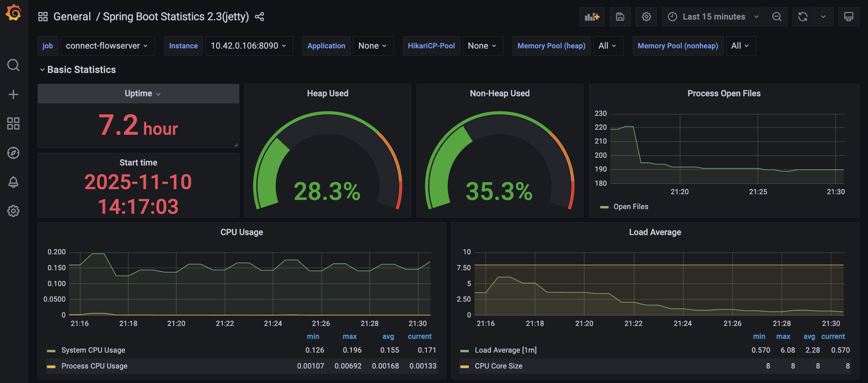
Task: Click System CPU Usage current value 0.171
Action: tap(427, 350)
